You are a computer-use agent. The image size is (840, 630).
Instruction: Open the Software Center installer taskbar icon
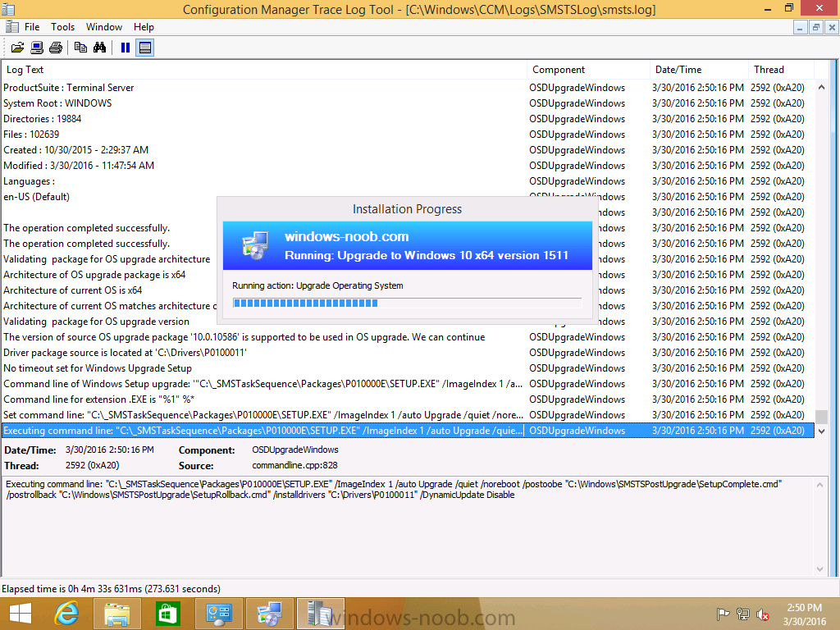(269, 614)
